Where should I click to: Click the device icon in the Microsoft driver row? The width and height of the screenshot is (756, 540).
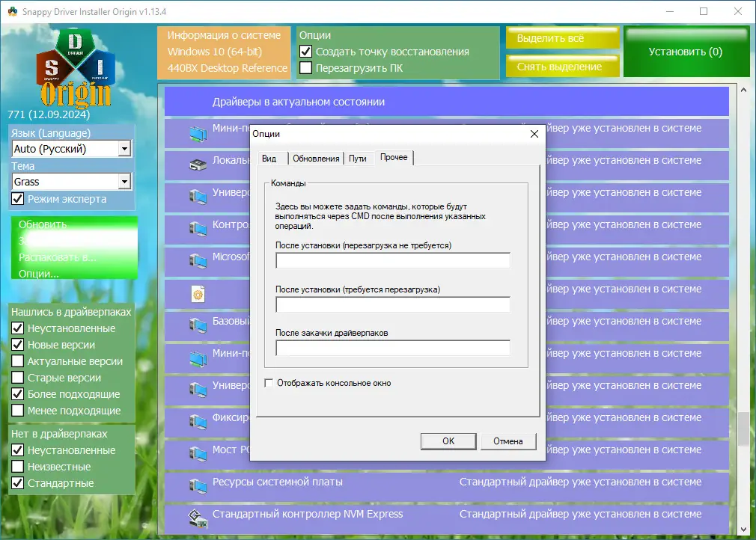198,261
